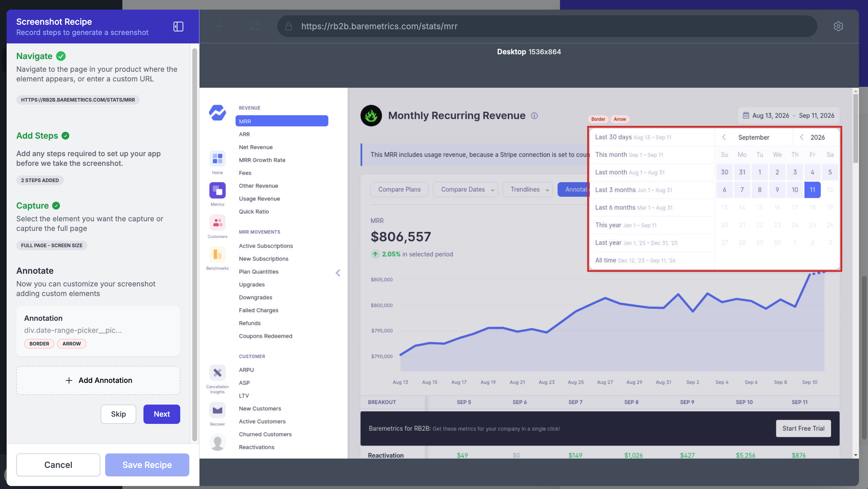Screen dimensions: 868x489
Task: Open Active Subscriptions metric
Action: (266, 246)
